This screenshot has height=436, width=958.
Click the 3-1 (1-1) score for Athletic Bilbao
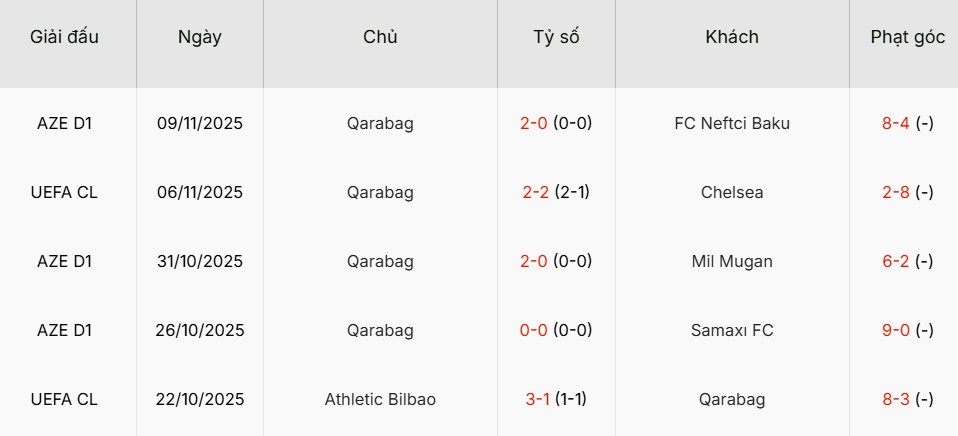pos(556,400)
